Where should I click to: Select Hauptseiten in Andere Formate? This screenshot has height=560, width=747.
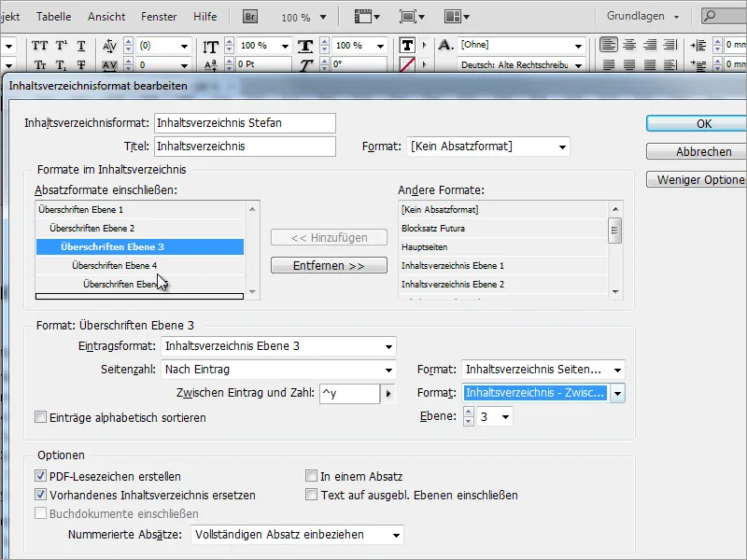(503, 246)
